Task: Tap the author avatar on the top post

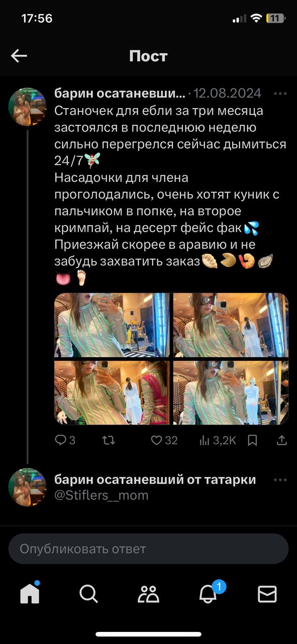Action: pos(28,107)
